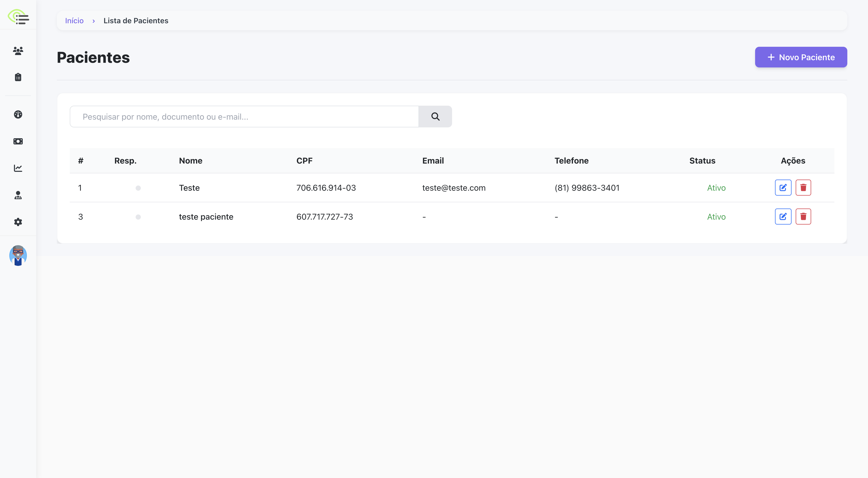Open the dashboard gauge icon in the sidebar

pyautogui.click(x=18, y=115)
